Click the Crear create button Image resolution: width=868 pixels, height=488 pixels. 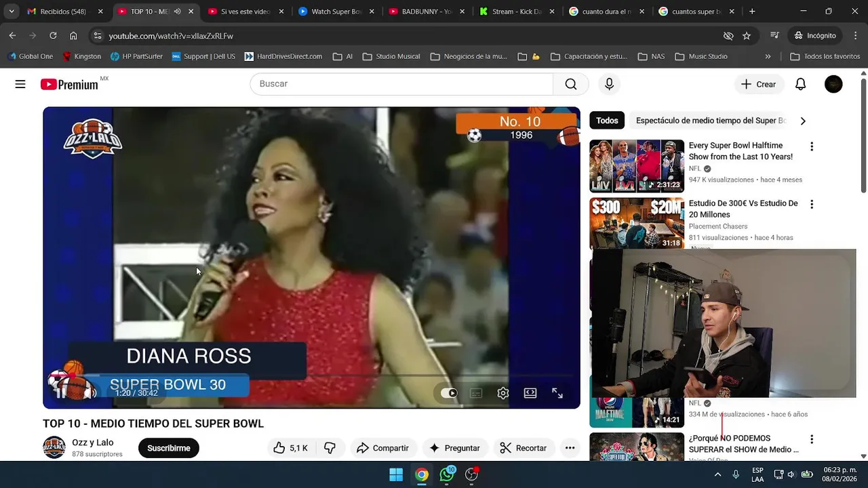point(759,84)
